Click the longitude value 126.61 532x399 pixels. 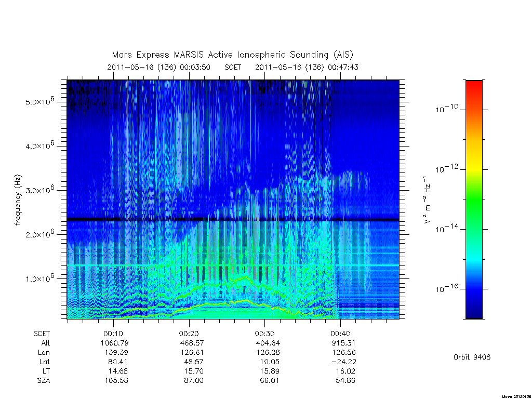point(192,353)
